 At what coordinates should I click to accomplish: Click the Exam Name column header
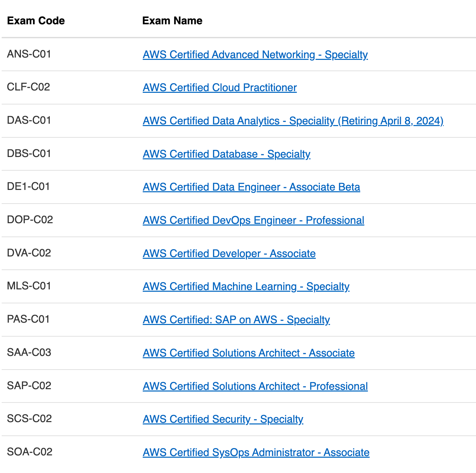point(172,21)
